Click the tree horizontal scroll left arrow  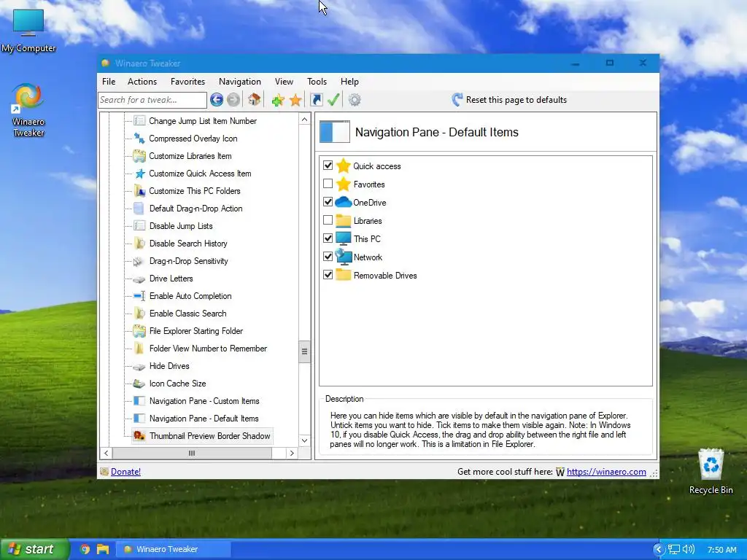click(x=106, y=454)
